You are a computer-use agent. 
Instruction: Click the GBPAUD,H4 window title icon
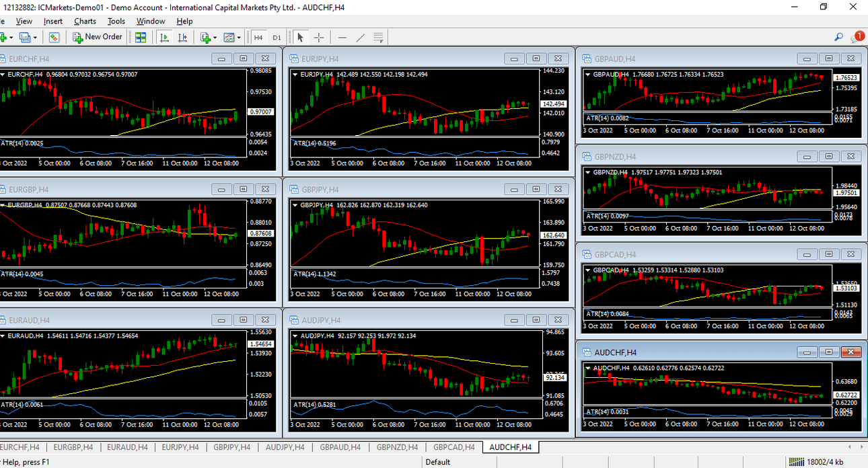pos(587,58)
